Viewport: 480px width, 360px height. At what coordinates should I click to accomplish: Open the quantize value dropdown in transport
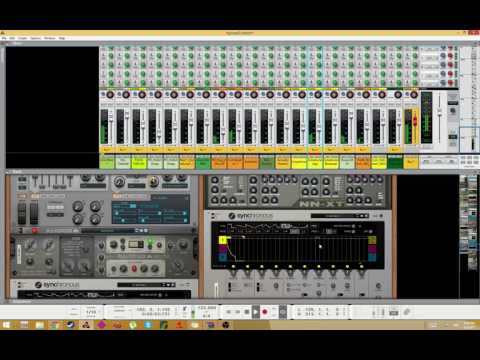pyautogui.click(x=91, y=312)
